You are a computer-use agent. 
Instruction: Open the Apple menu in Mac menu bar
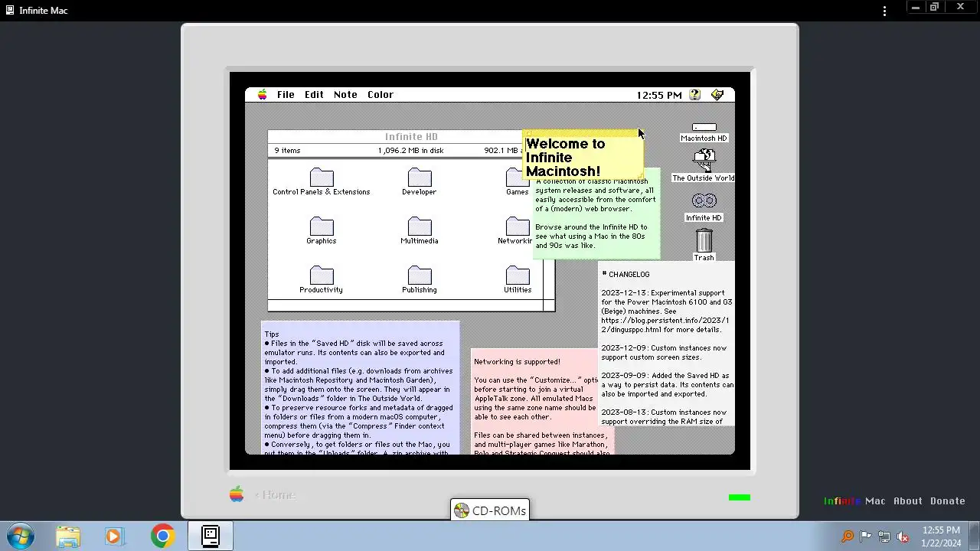[263, 94]
